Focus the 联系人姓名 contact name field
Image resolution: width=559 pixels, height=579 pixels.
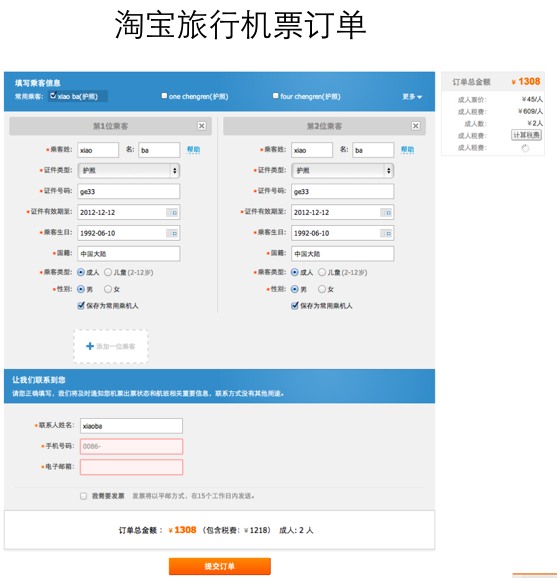131,426
